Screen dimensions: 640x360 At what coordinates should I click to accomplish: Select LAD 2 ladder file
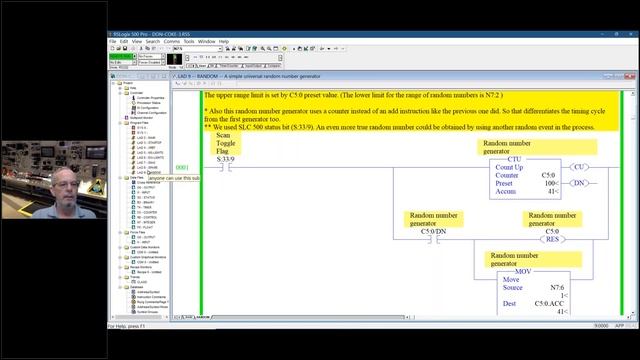[x=146, y=138]
